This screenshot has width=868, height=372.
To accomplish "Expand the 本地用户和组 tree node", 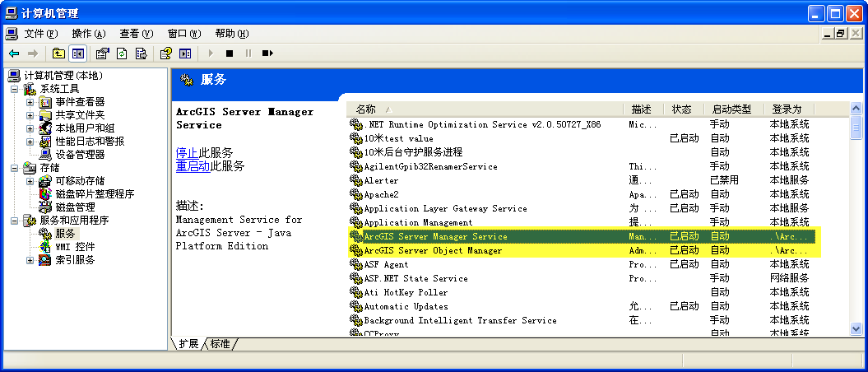I will [30, 128].
